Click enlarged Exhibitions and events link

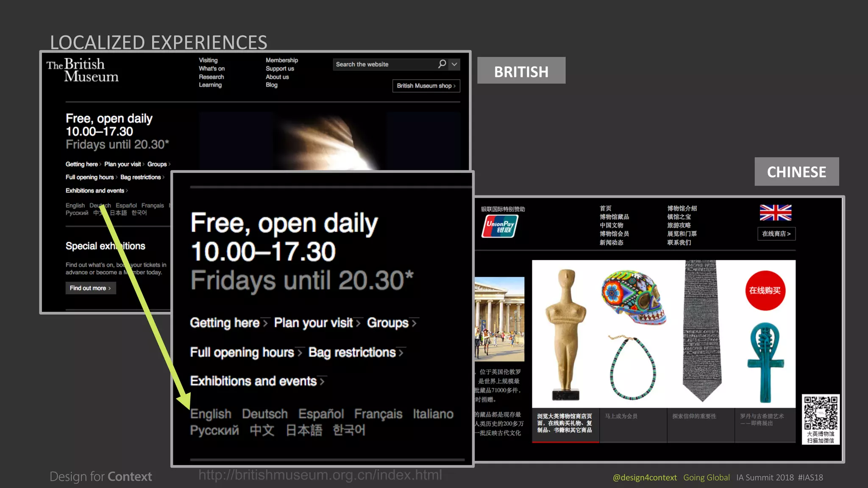coord(257,381)
